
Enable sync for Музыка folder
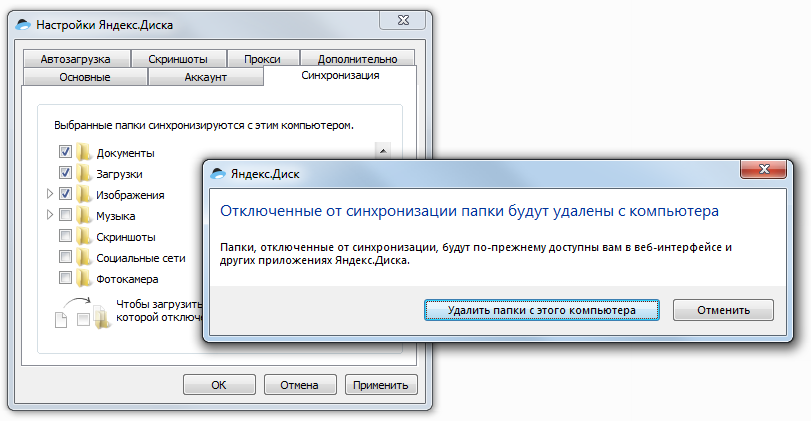pos(65,214)
